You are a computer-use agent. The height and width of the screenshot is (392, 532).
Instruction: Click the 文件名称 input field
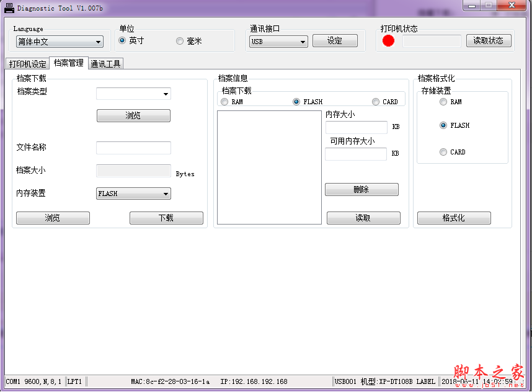coord(133,148)
